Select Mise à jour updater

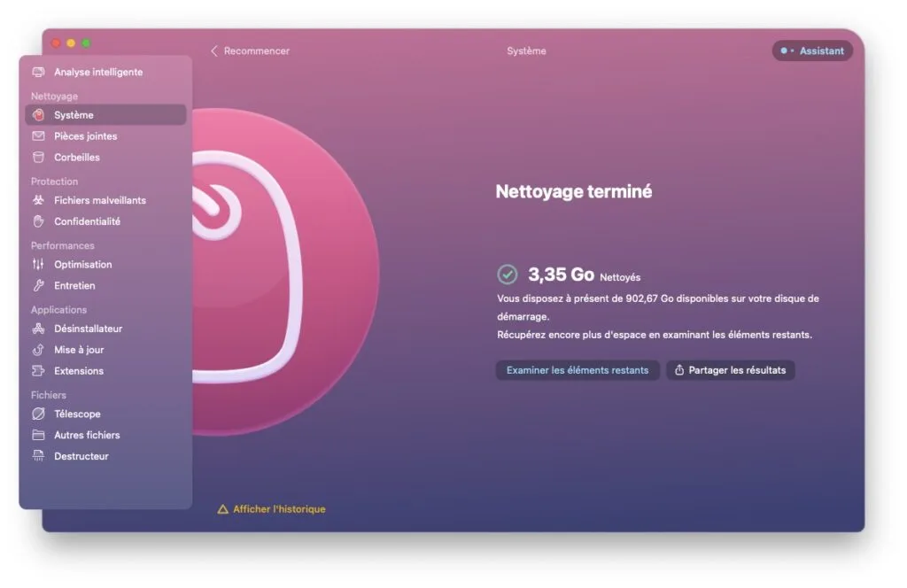pos(79,349)
